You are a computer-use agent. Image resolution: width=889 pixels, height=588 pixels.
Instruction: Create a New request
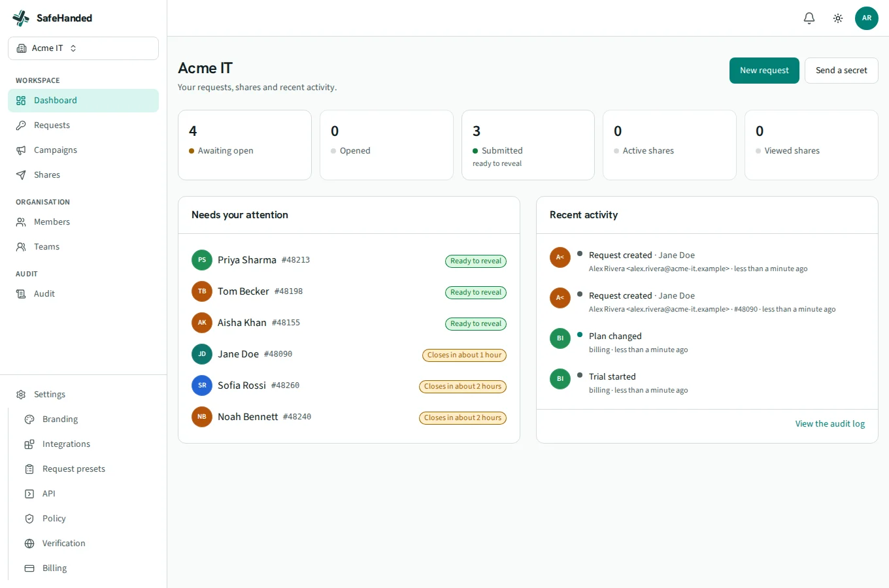click(764, 71)
